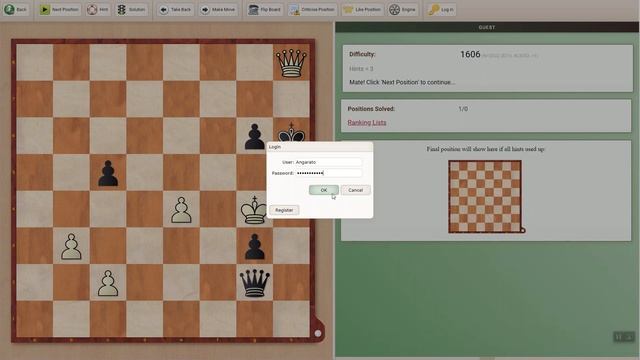
Task: Focus the Password field
Action: coord(328,173)
